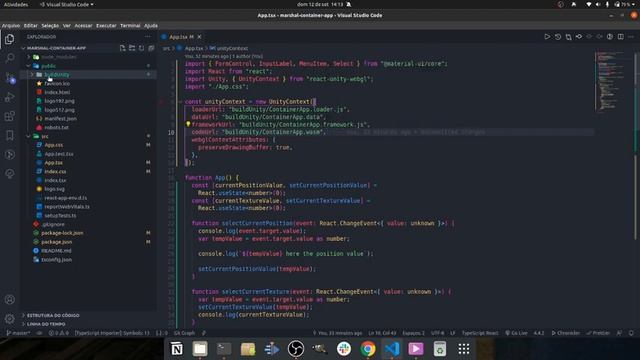Expand the node_modules folder
640x360 pixels.
(29, 57)
